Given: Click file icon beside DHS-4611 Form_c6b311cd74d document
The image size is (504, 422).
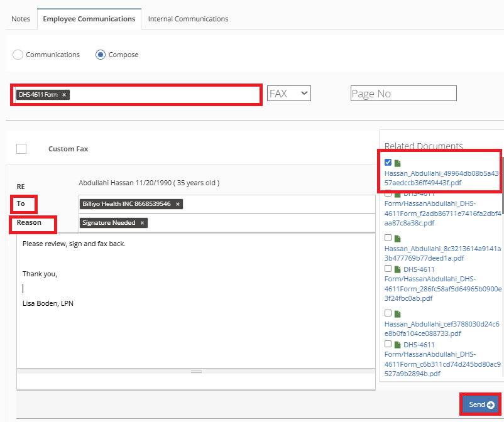Looking at the screenshot, I should click(397, 345).
